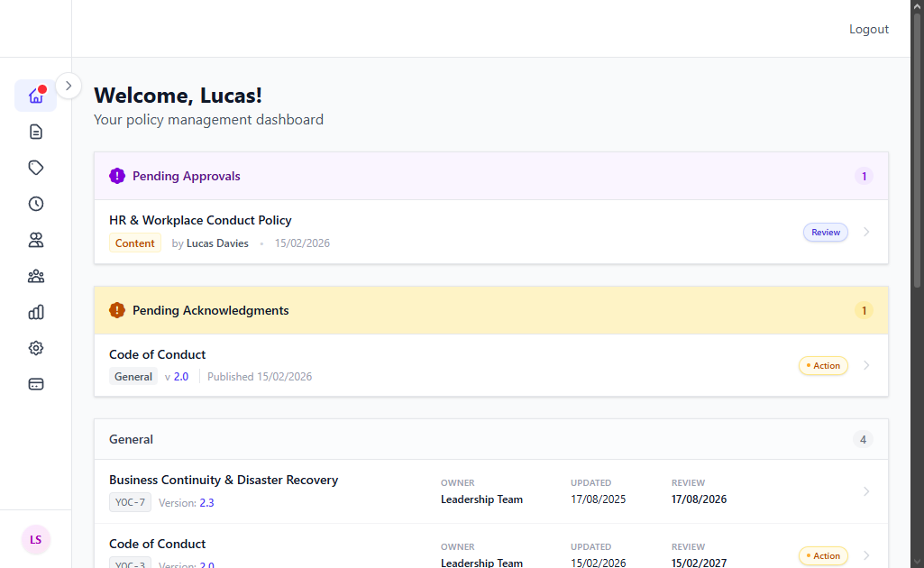This screenshot has width=924, height=568.
Task: Open the settings gear icon in sidebar
Action: [36, 348]
